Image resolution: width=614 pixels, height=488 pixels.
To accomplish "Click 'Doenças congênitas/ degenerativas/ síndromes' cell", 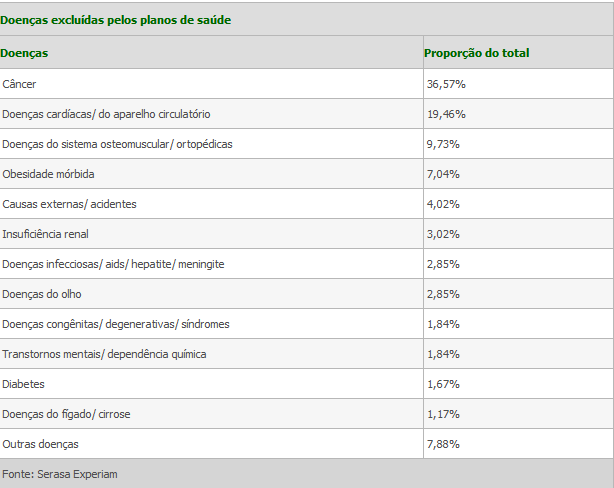I will click(x=116, y=324).
